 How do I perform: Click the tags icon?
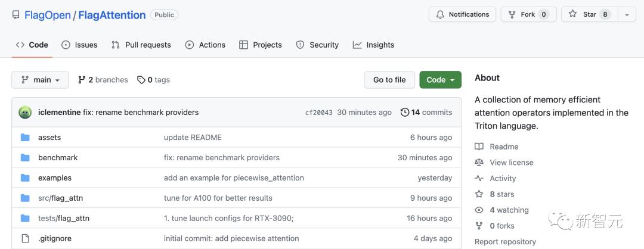tap(141, 80)
